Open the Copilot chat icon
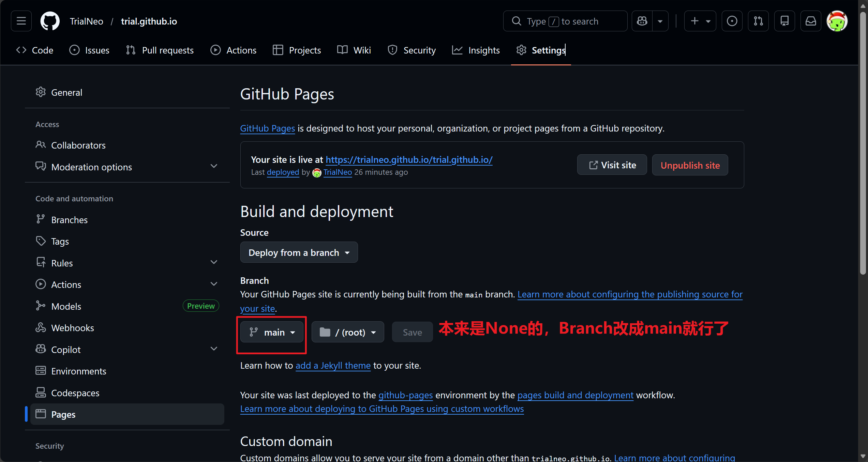The height and width of the screenshot is (462, 868). (x=642, y=21)
